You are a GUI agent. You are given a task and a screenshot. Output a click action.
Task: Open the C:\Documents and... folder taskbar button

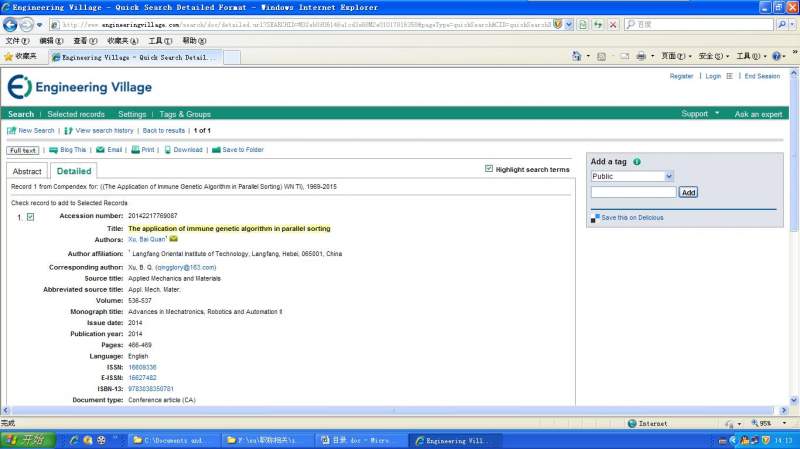(x=172, y=440)
